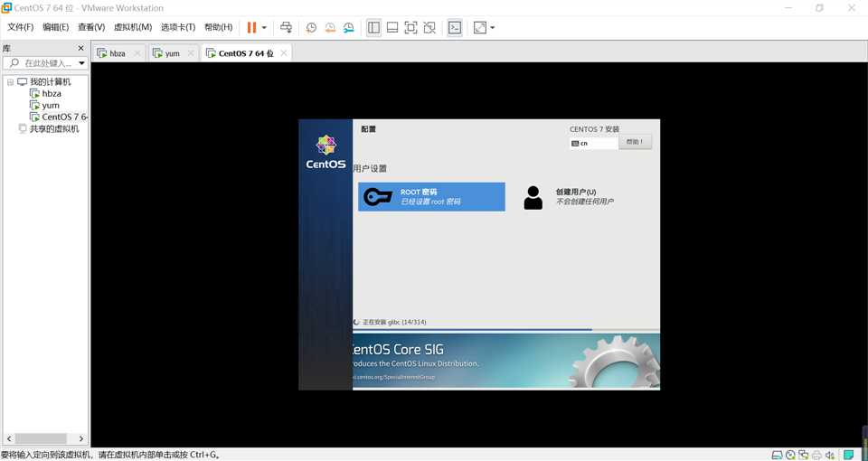This screenshot has height=461, width=868.
Task: Close the hbza tab
Action: tap(137, 53)
